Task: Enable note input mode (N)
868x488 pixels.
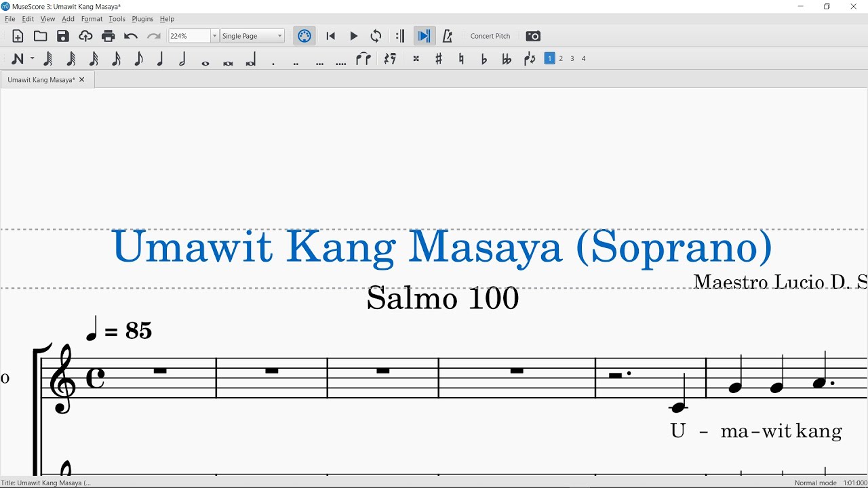Action: 18,59
